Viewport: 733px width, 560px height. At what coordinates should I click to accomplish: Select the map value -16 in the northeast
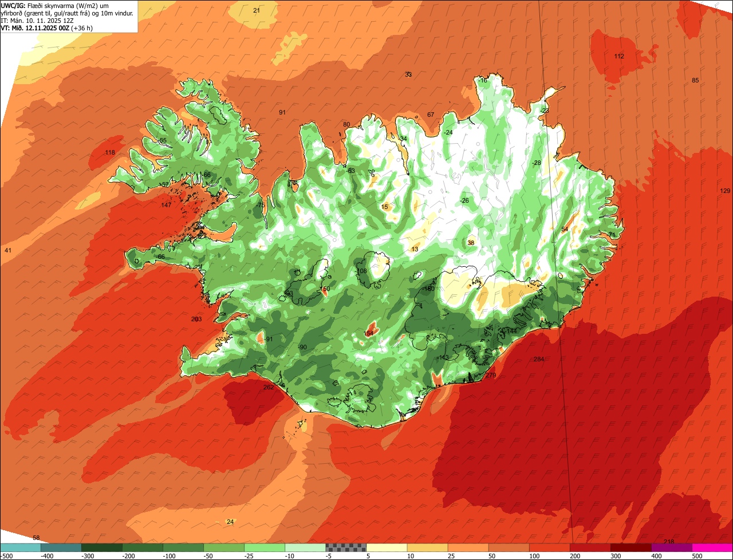click(483, 80)
